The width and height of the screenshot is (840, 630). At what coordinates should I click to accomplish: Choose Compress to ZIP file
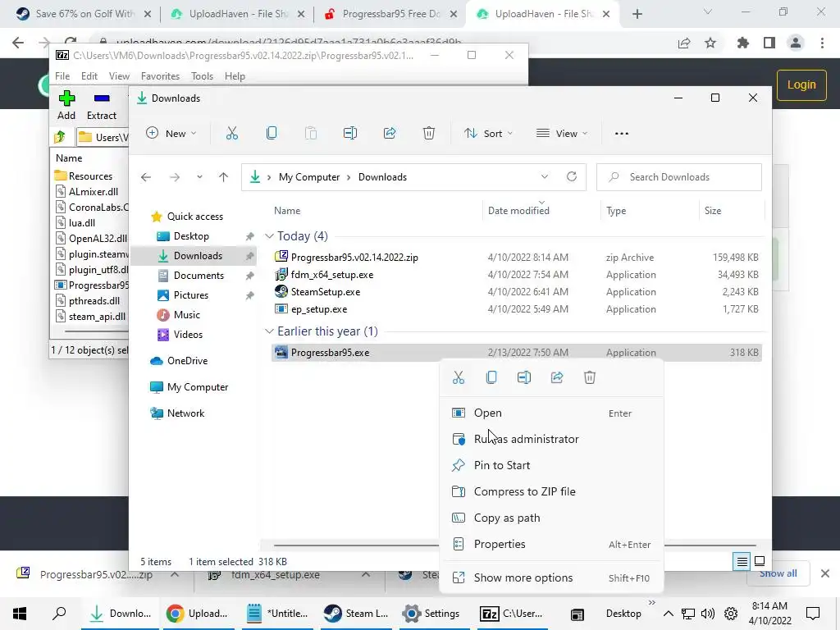pyautogui.click(x=551, y=492)
